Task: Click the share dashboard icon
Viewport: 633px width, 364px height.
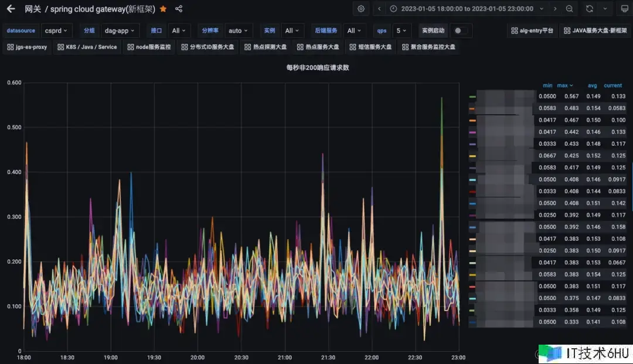Action: click(179, 9)
